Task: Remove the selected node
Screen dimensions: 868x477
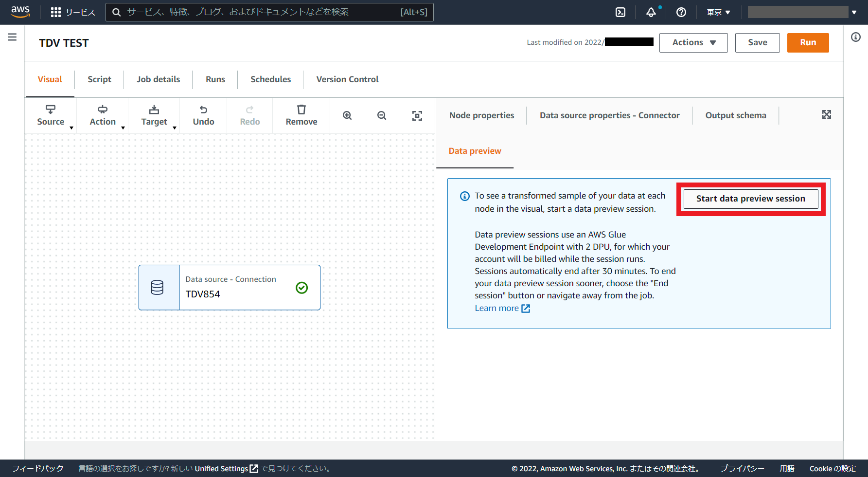Action: (301, 116)
